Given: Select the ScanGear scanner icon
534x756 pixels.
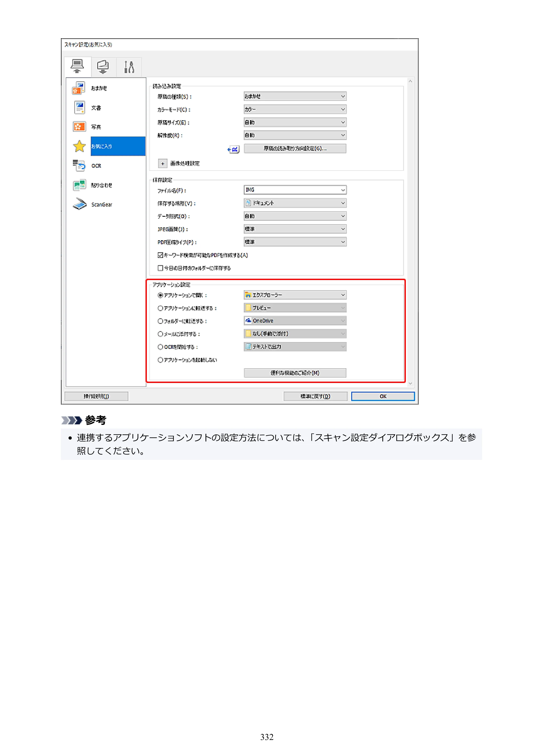Looking at the screenshot, I should (x=80, y=204).
